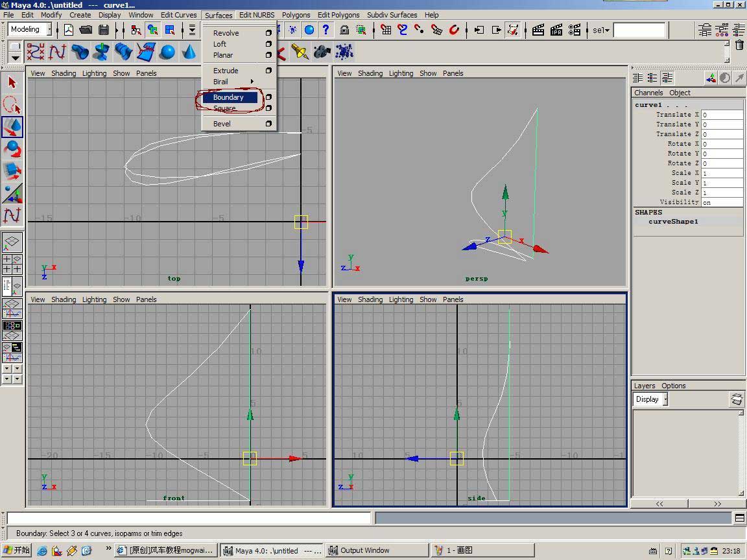Click the Windows Start button
Image resolution: width=747 pixels, height=560 pixels.
click(x=17, y=550)
